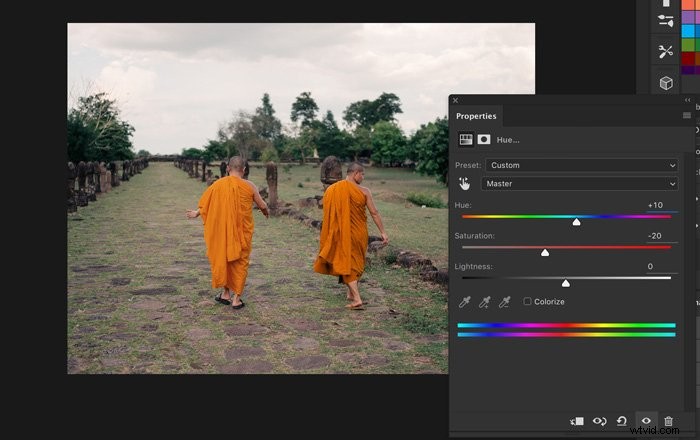This screenshot has height=440, width=700.
Task: Click the lower (output) color spectrum bar
Action: click(x=567, y=334)
